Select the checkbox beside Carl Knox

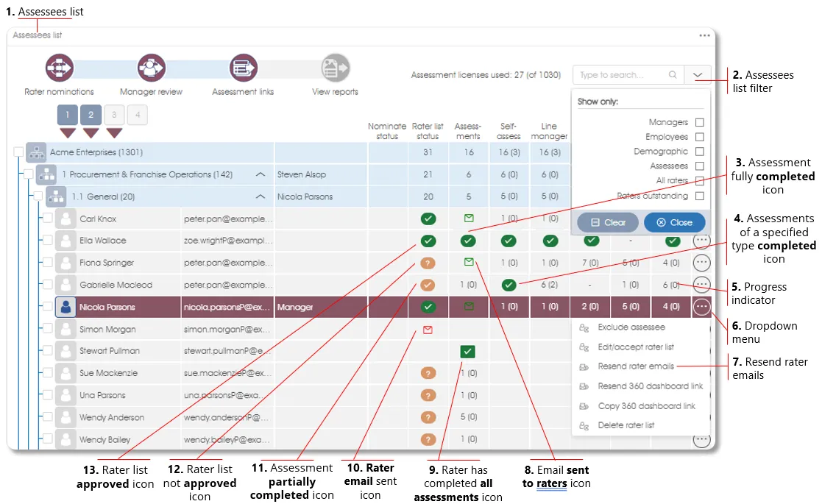(x=47, y=219)
